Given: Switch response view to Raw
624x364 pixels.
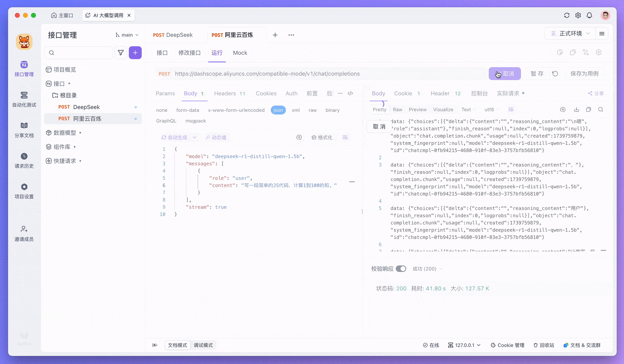Looking at the screenshot, I should point(398,110).
